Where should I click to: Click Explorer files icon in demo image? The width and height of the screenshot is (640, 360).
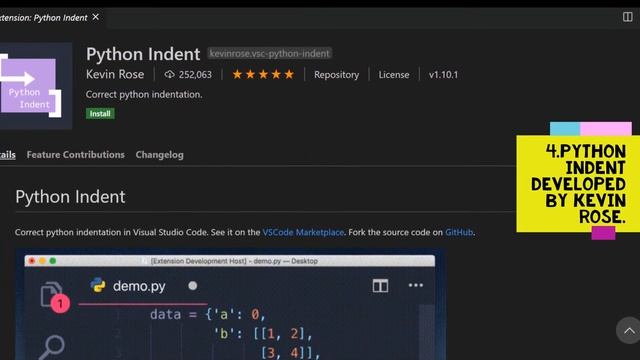click(51, 294)
